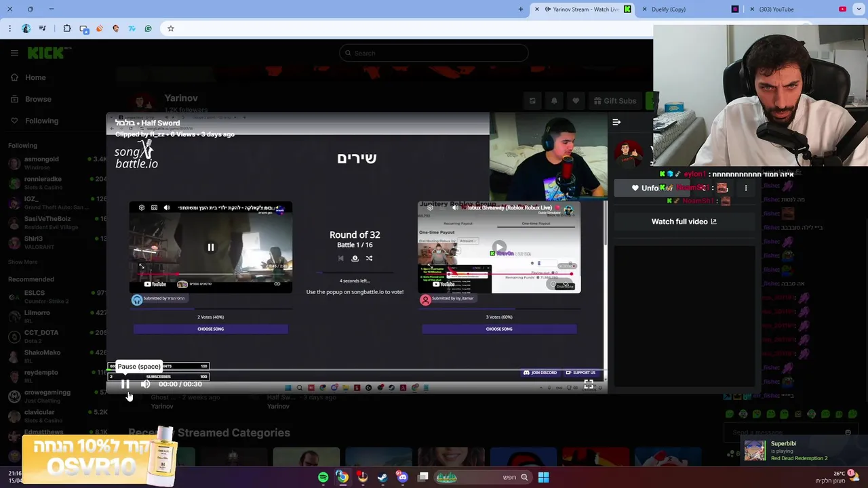868x488 pixels.
Task: Click the shuffle icon under Round of 32
Action: click(369, 258)
